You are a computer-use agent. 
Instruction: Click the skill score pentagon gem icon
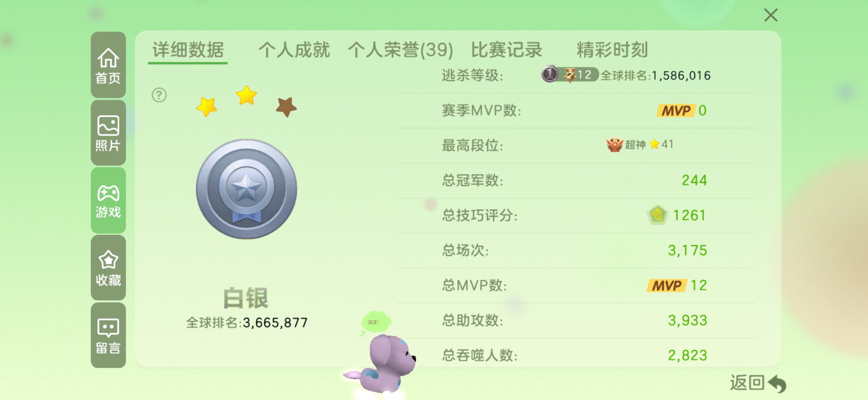click(x=657, y=215)
